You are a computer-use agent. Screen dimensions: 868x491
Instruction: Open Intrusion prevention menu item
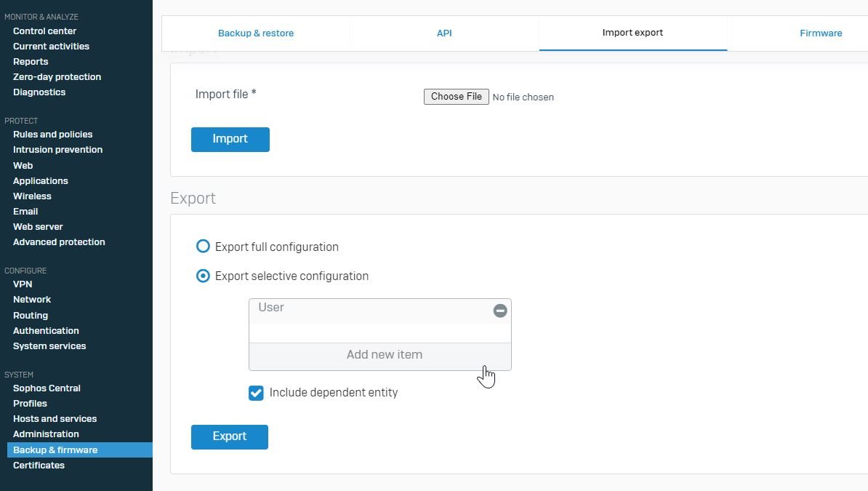(x=57, y=150)
